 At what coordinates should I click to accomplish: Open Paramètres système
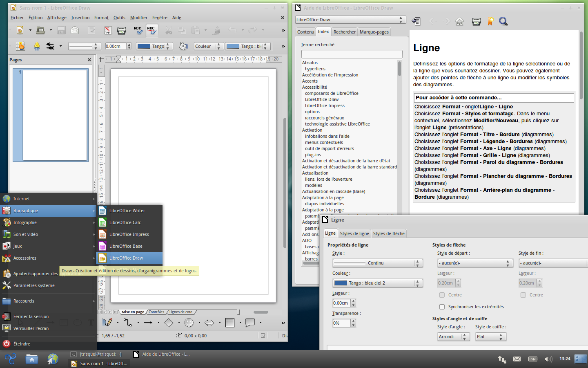(x=48, y=285)
